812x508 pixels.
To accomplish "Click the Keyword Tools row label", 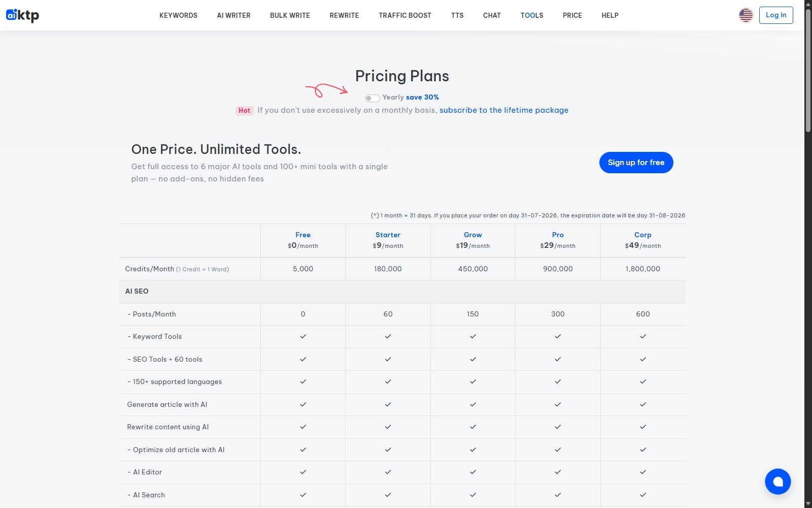I will 154,337.
